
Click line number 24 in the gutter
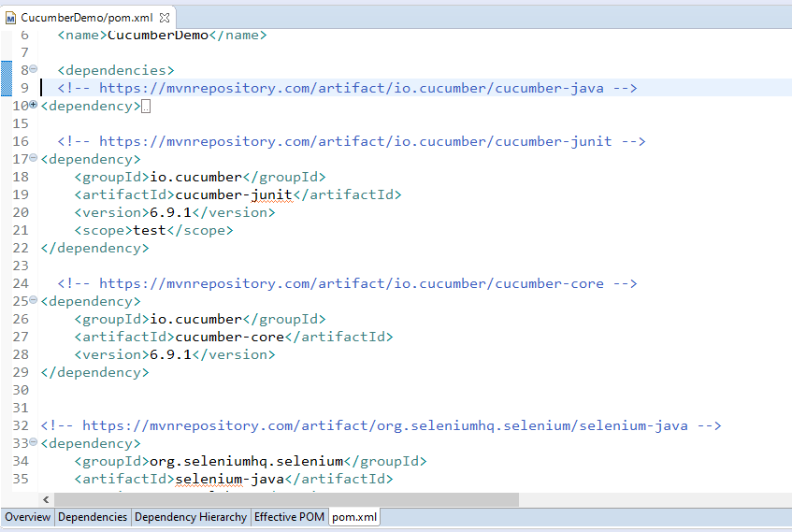[x=21, y=283]
